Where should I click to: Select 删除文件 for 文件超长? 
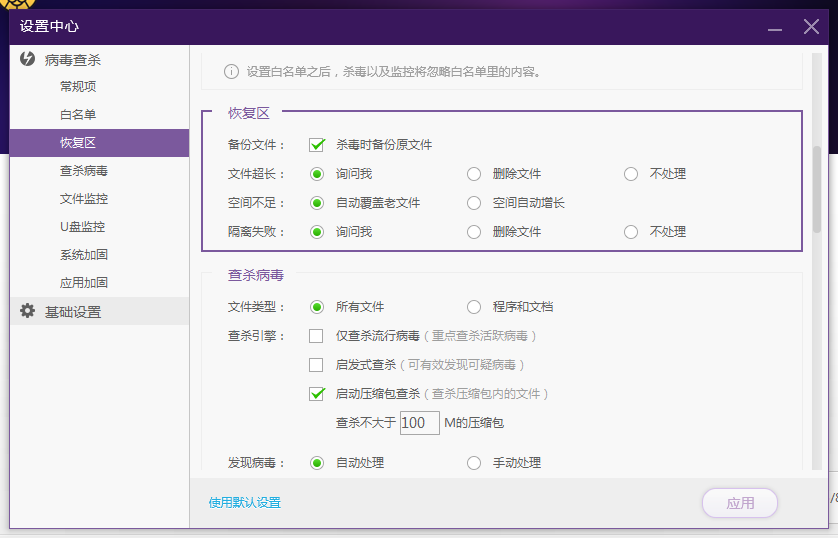(x=474, y=174)
